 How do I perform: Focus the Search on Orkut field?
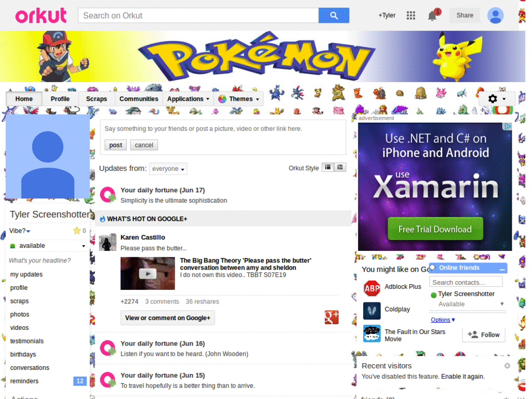(x=198, y=16)
